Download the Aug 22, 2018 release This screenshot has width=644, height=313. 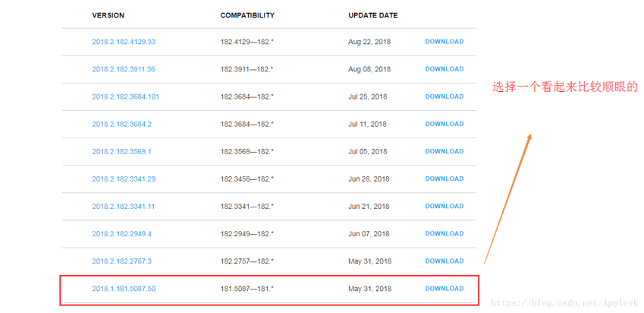tap(445, 42)
